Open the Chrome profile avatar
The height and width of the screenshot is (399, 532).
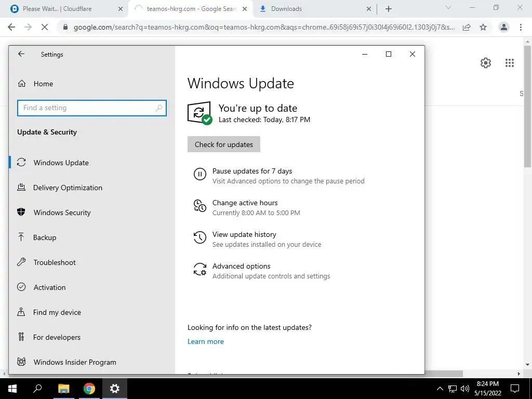[504, 27]
